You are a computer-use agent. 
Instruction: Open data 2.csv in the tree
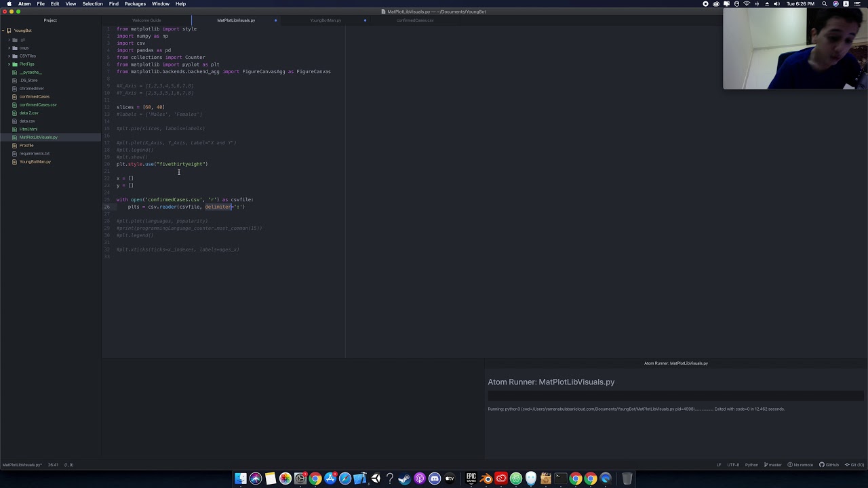pos(29,113)
